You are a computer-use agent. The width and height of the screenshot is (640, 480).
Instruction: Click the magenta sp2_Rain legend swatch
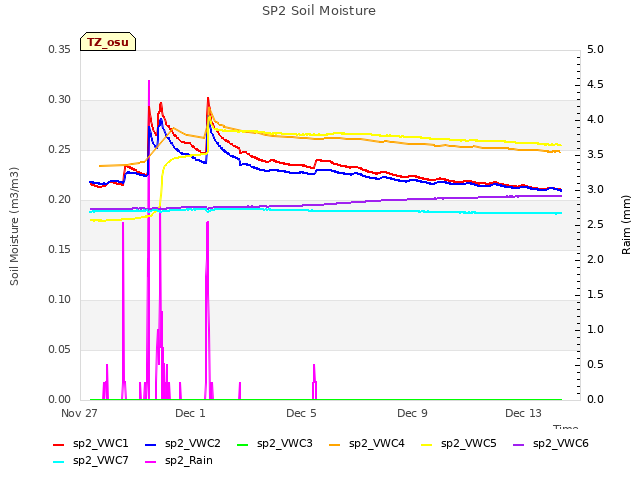coord(151,462)
